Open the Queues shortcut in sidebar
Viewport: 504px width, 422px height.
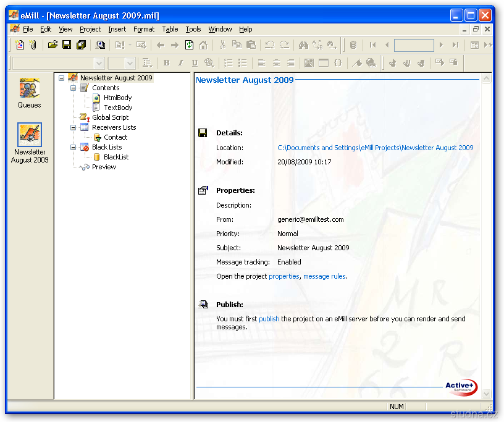[29, 93]
